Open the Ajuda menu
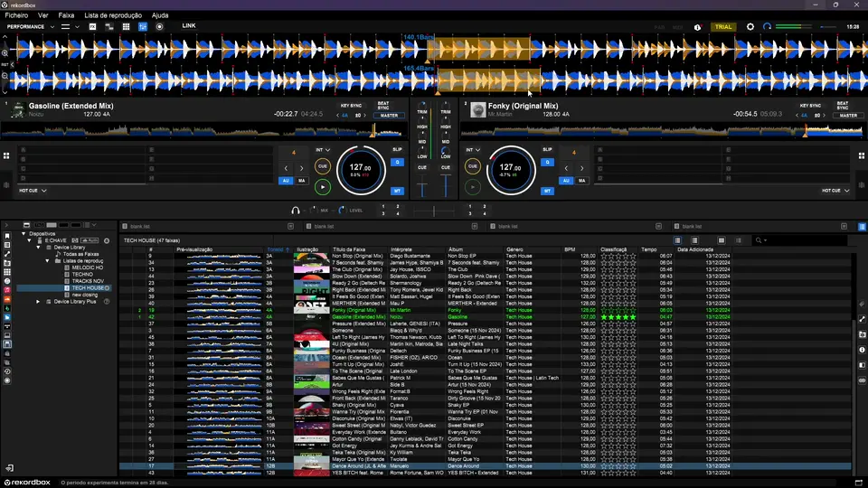Viewport: 868px width, 488px height. [160, 15]
